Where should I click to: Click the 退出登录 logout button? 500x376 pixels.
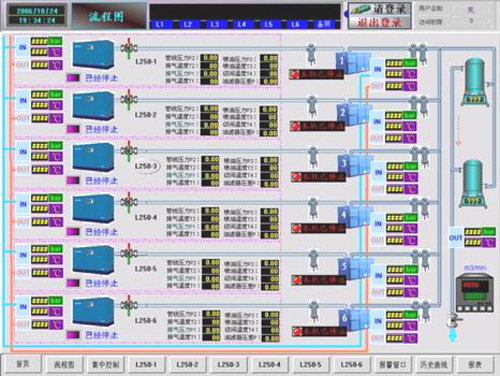379,22
